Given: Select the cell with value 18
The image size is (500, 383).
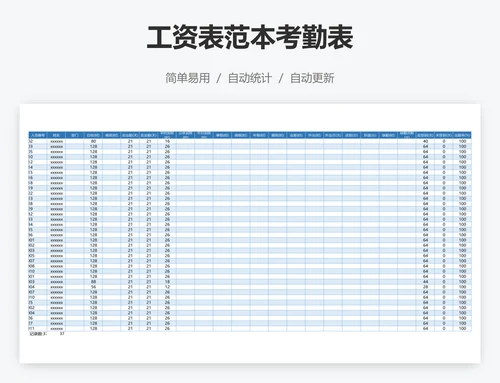Looking at the screenshot, I should (x=167, y=282).
